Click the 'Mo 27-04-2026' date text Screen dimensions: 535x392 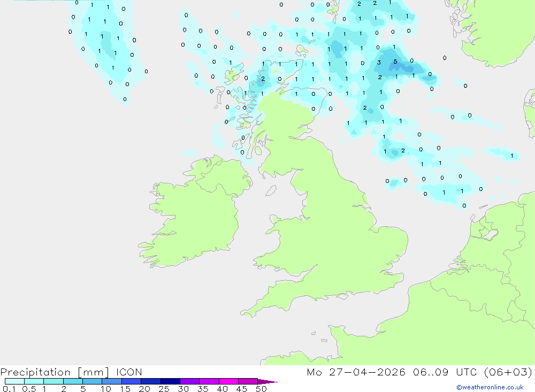(356, 372)
